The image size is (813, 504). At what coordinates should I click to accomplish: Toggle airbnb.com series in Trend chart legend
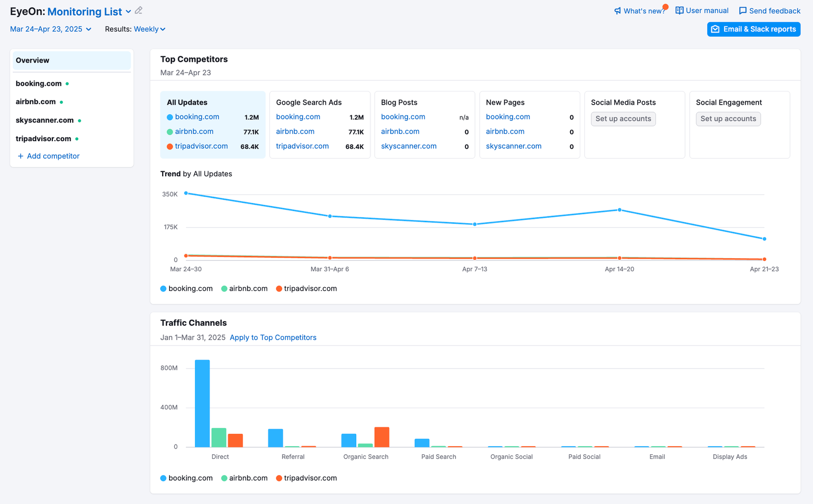pos(244,289)
